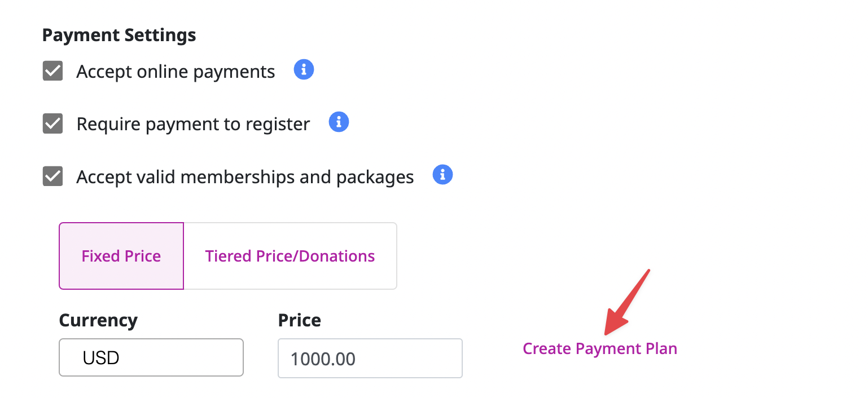Follow the pink Create Payment Plan link

(x=599, y=348)
